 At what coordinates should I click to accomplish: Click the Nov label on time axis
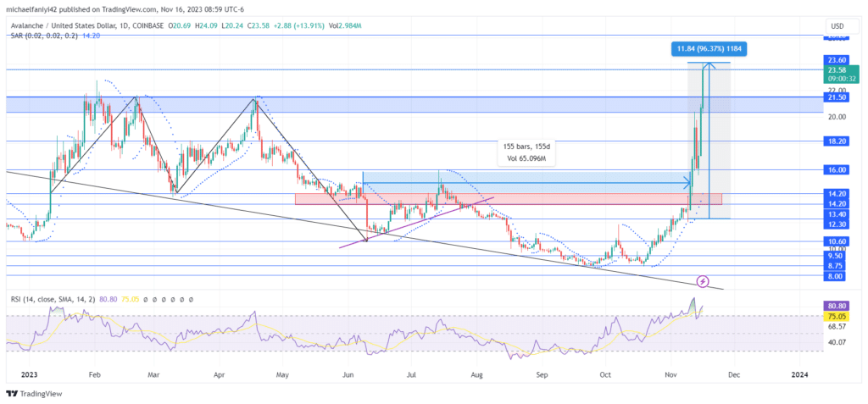tap(670, 374)
